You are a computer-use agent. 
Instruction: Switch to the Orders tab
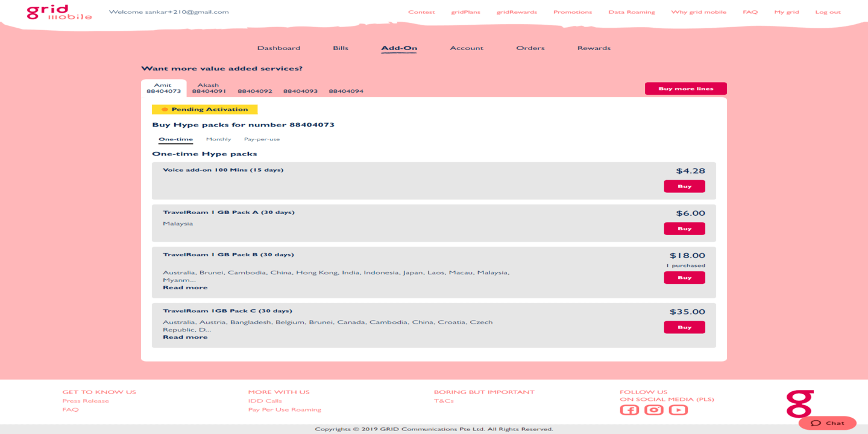530,48
